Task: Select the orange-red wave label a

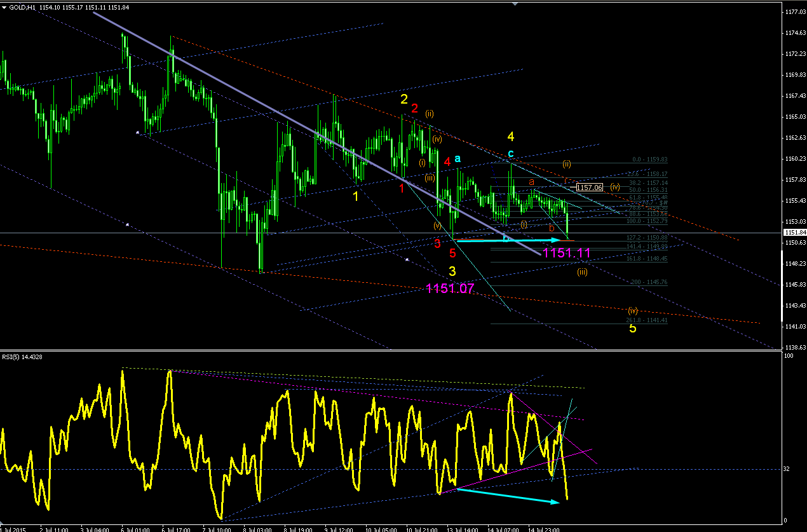Action: tap(532, 182)
